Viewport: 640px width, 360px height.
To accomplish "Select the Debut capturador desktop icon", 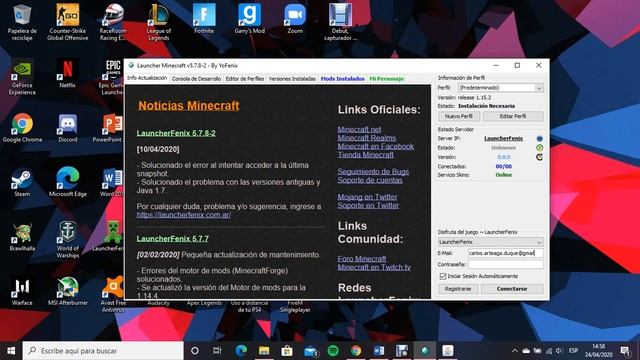I will click(340, 22).
